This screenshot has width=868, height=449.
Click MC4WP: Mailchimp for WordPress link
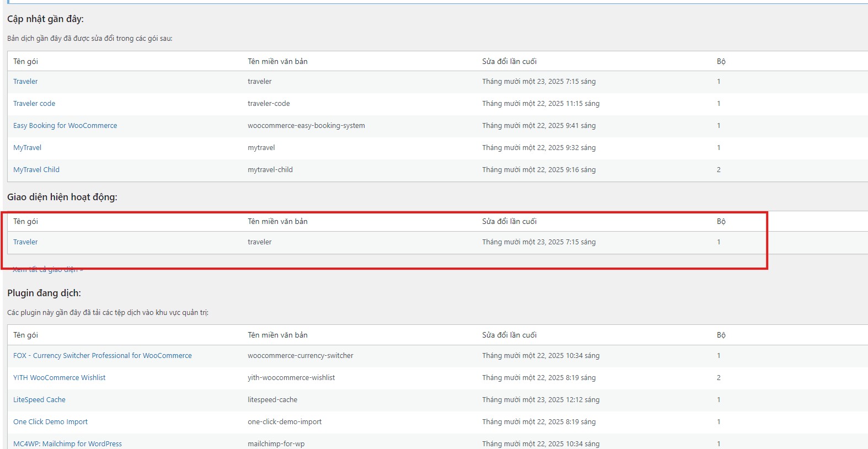pyautogui.click(x=67, y=443)
